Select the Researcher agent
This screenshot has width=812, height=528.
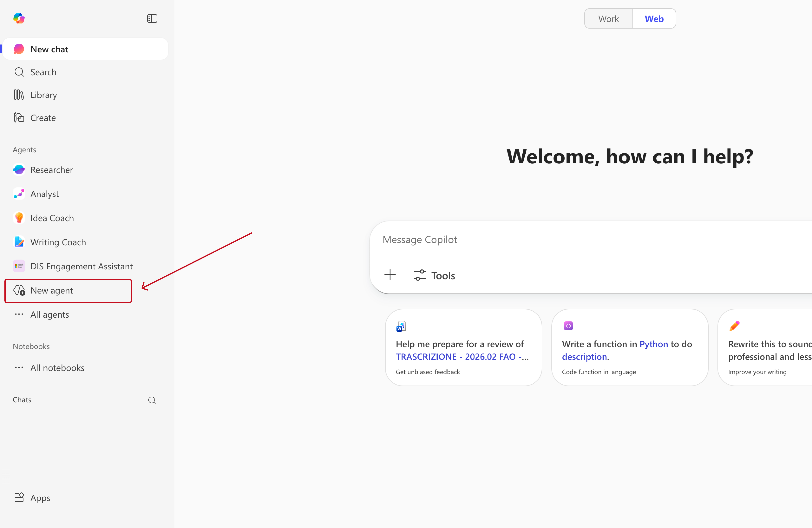(52, 170)
